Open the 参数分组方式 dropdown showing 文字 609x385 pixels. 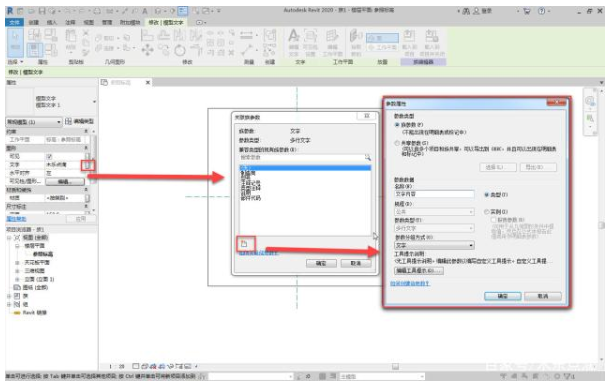[434, 246]
